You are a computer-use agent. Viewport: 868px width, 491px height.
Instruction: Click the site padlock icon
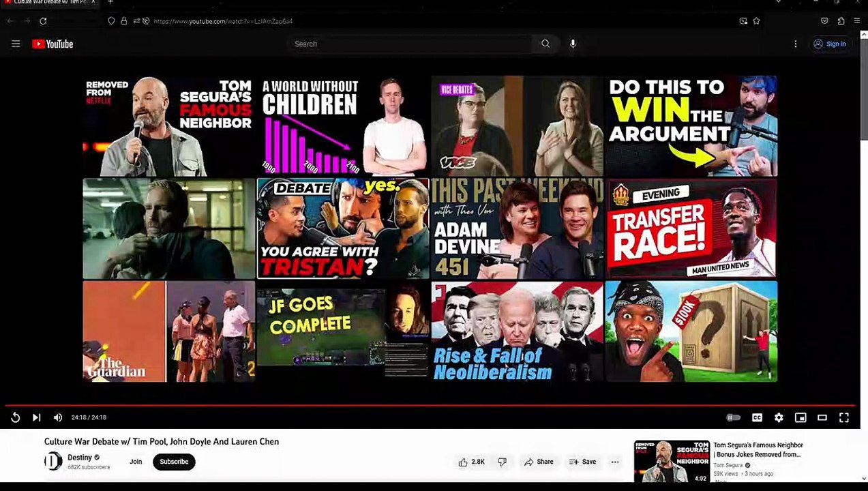click(123, 21)
